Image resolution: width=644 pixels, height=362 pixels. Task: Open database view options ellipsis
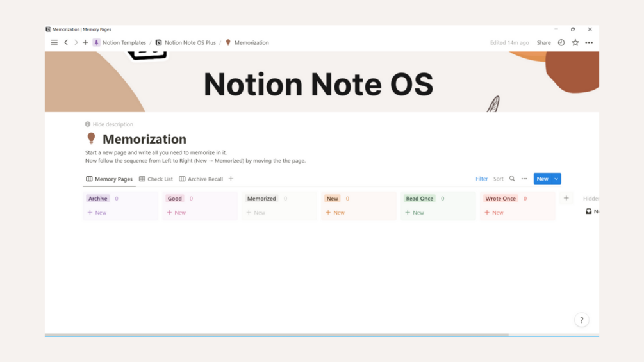tap(524, 179)
